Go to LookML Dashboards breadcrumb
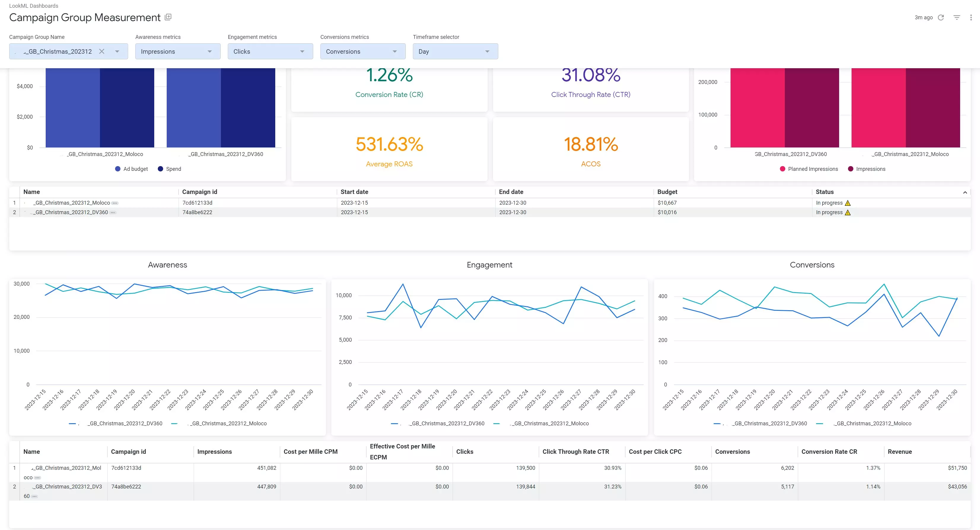Screen dimensions: 980x530 pyautogui.click(x=34, y=6)
